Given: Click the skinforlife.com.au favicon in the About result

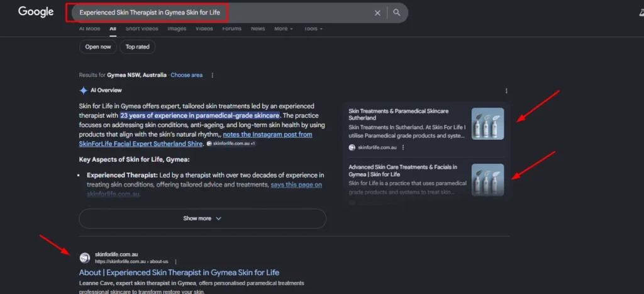Looking at the screenshot, I should [85, 257].
